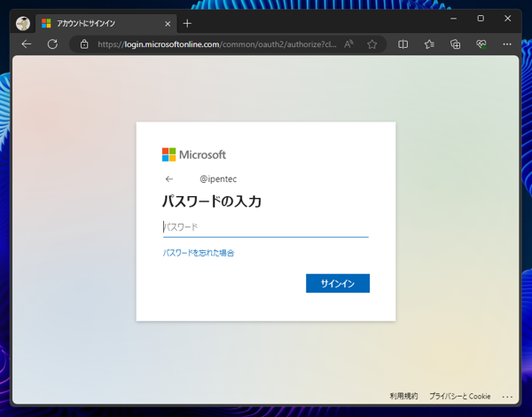Open the Edge profile avatar
This screenshot has width=532, height=417.
(23, 24)
